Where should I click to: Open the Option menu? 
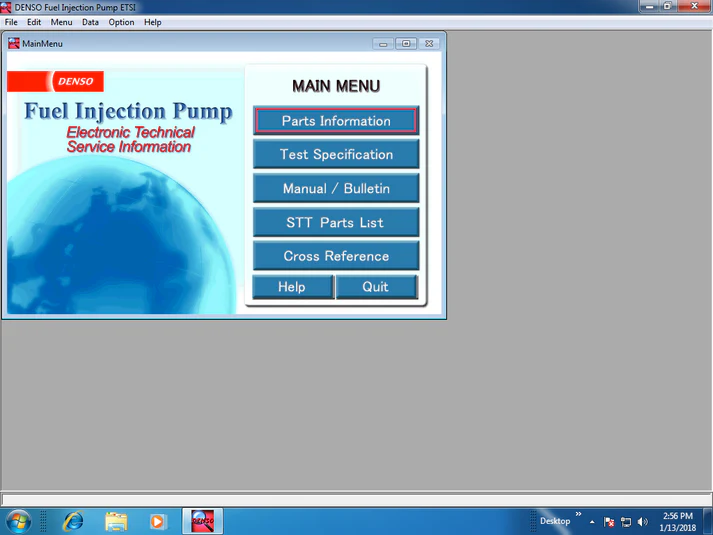tap(121, 22)
